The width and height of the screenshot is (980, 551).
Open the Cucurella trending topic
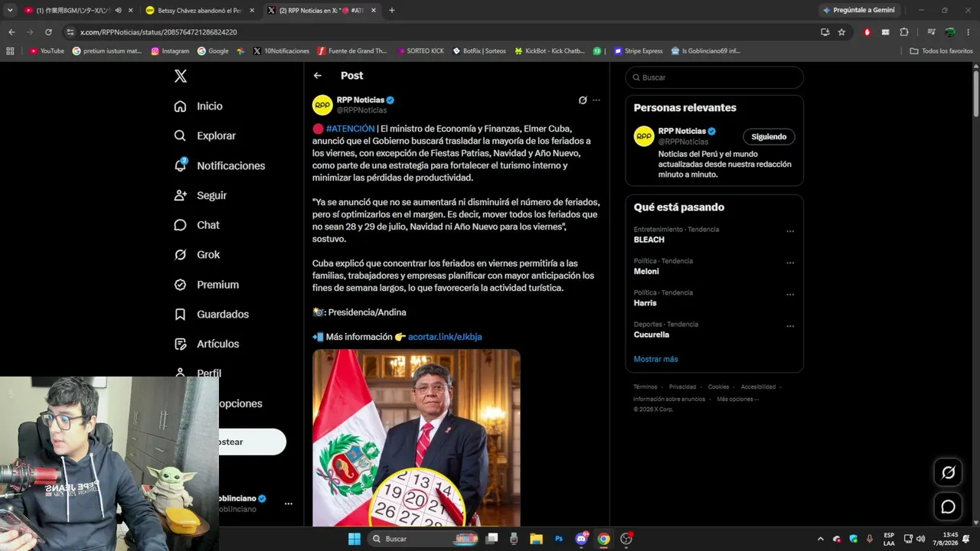pos(652,334)
